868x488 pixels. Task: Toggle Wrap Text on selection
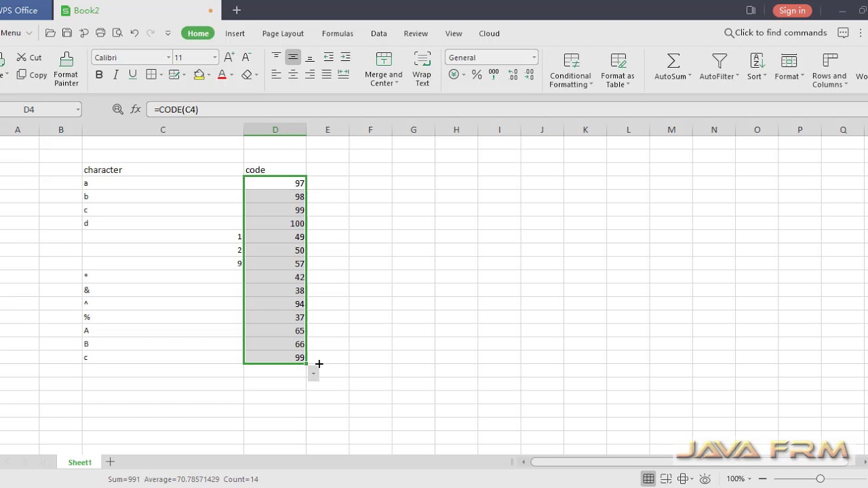click(422, 69)
